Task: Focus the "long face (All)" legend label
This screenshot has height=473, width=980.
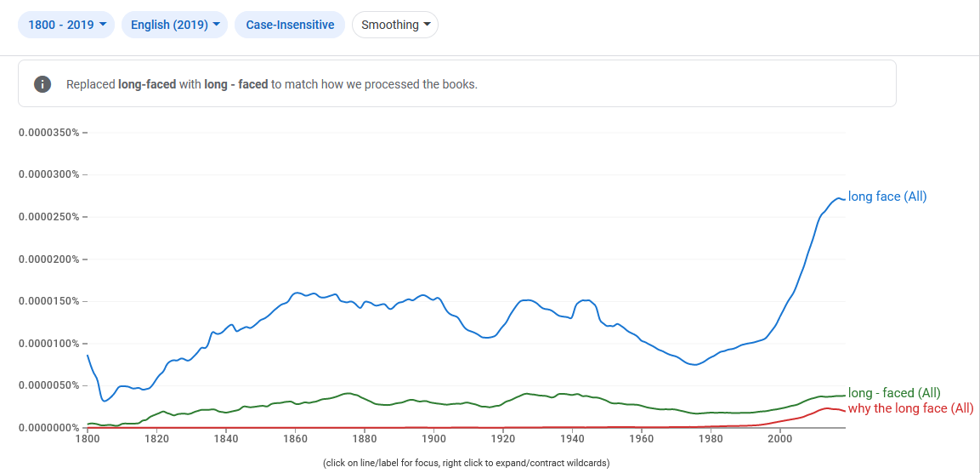Action: point(887,197)
